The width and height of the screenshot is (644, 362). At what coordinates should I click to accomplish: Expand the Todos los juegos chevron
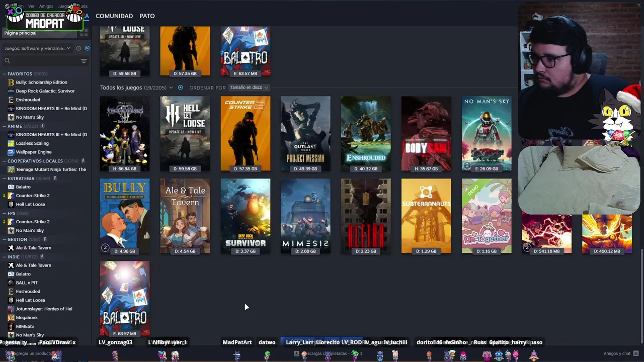(171, 87)
